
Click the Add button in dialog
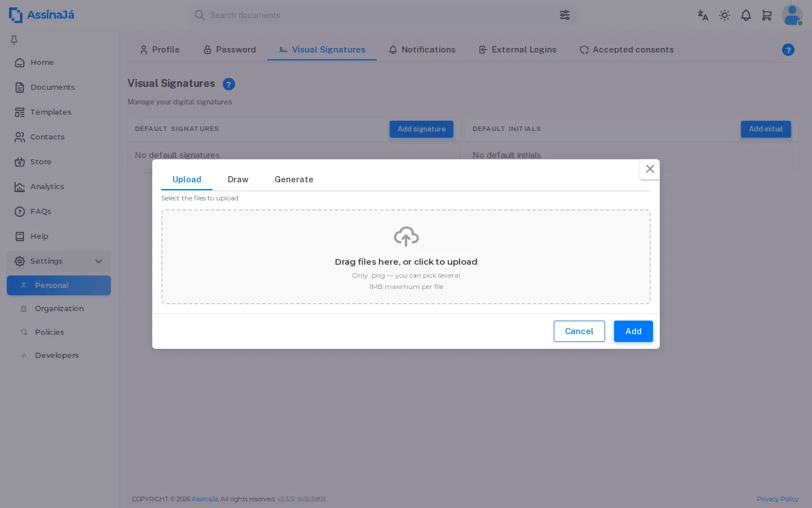coord(633,331)
